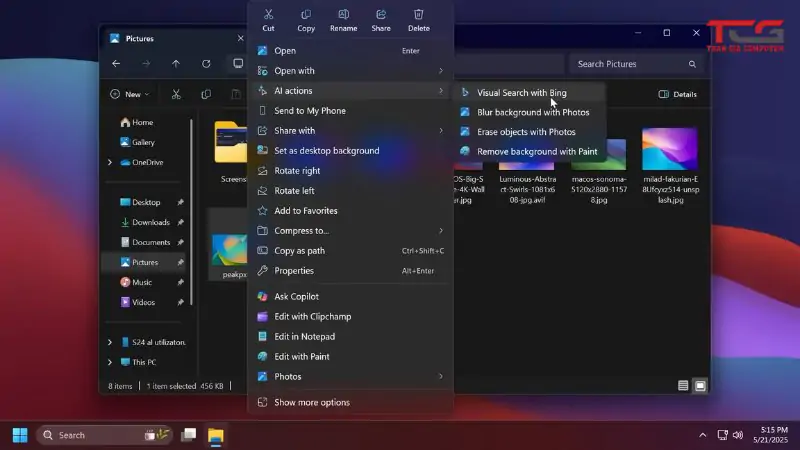Open Documents in the navigation pane
Image resolution: width=800 pixels, height=450 pixels.
(x=145, y=242)
